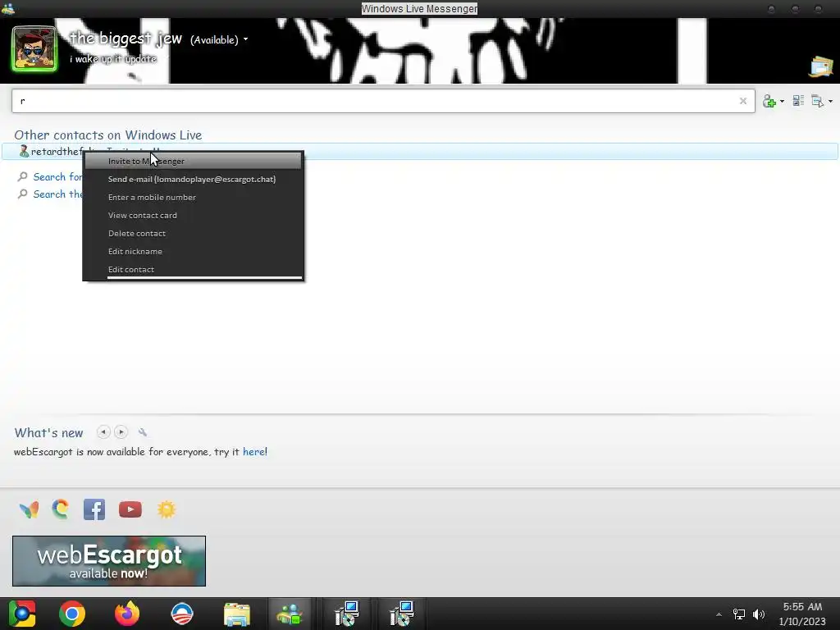
Task: Open the MSN butterfly tab icon
Action: point(29,509)
